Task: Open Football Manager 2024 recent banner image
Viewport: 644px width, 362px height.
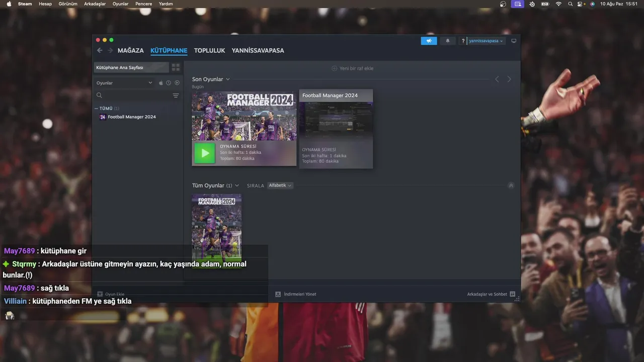Action: (244, 116)
